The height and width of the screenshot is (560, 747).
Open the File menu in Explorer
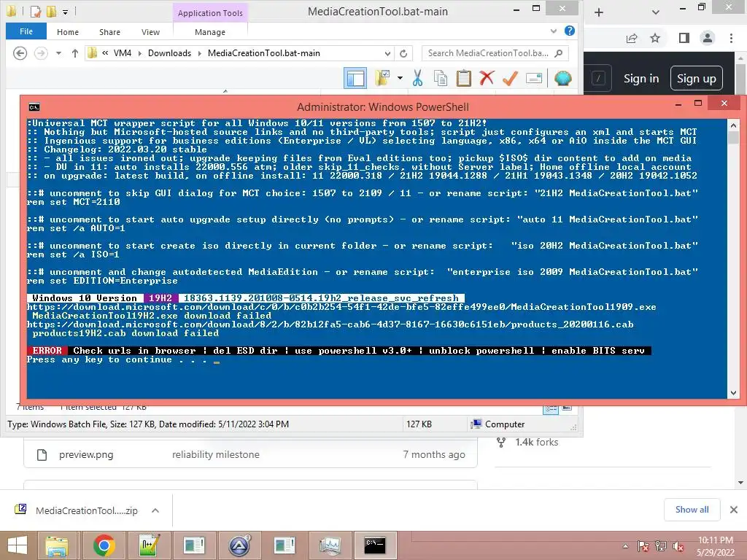pyautogui.click(x=26, y=31)
